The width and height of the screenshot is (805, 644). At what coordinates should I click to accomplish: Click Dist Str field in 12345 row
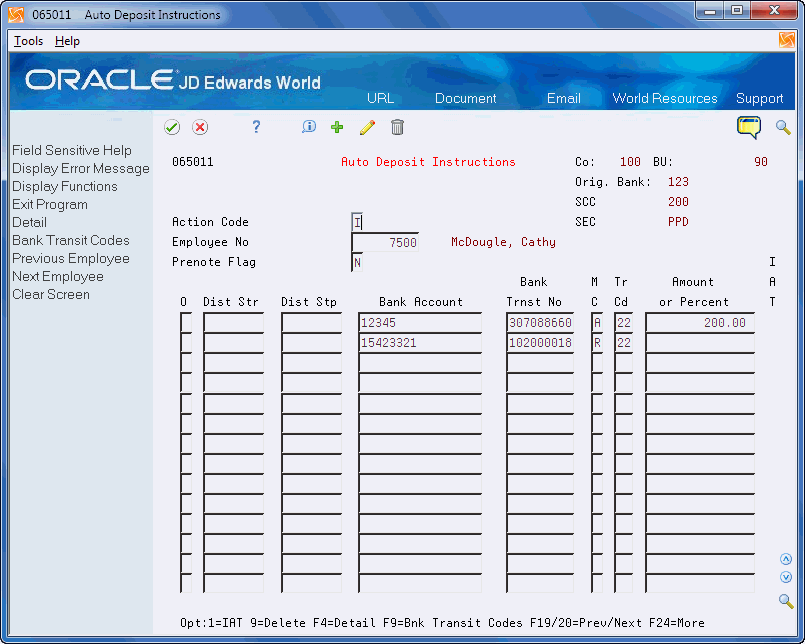point(234,323)
